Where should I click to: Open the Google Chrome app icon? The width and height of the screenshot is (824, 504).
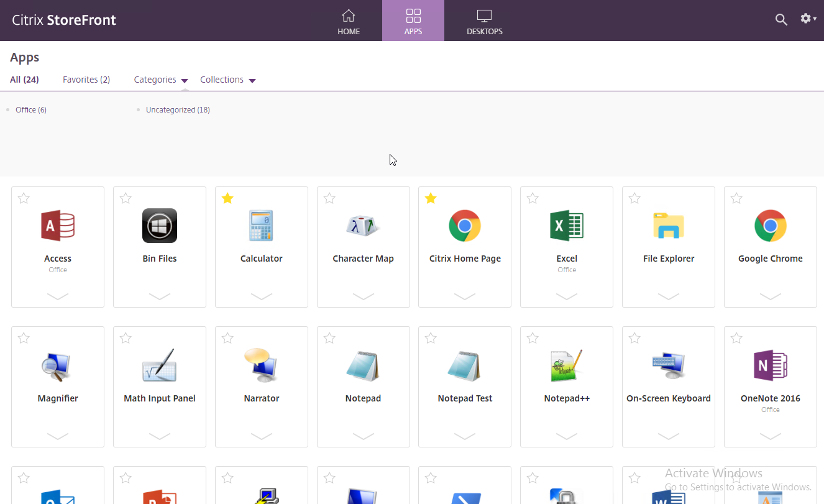click(x=771, y=226)
